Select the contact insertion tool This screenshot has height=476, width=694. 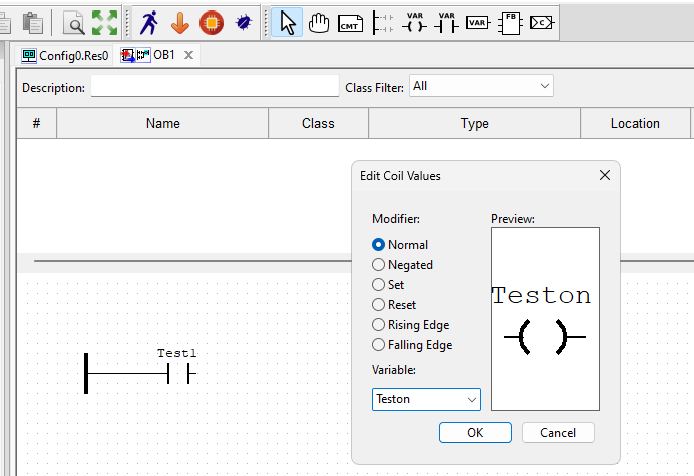click(446, 22)
